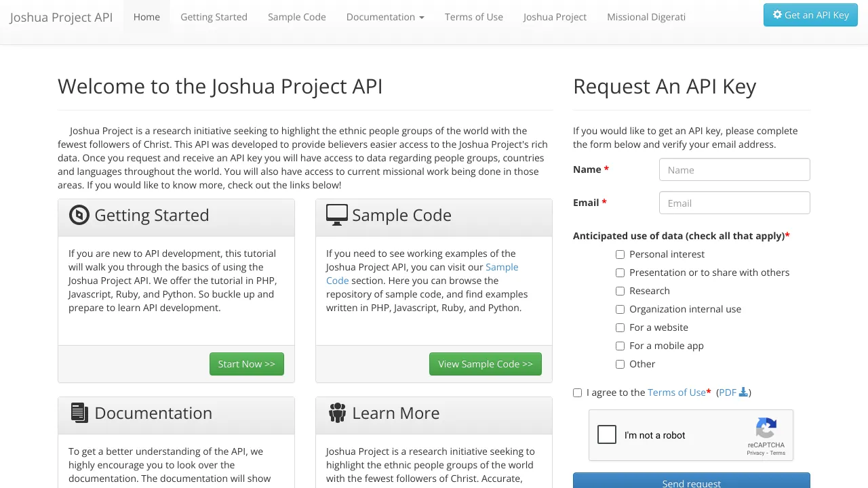The height and width of the screenshot is (488, 868).
Task: Click the View Sample Code >> button
Action: coord(486,364)
